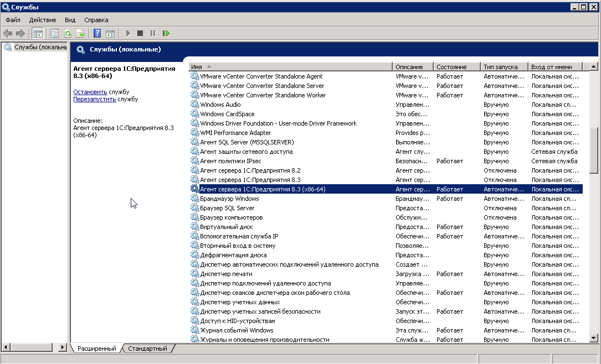Open the Справка menu

click(x=96, y=20)
